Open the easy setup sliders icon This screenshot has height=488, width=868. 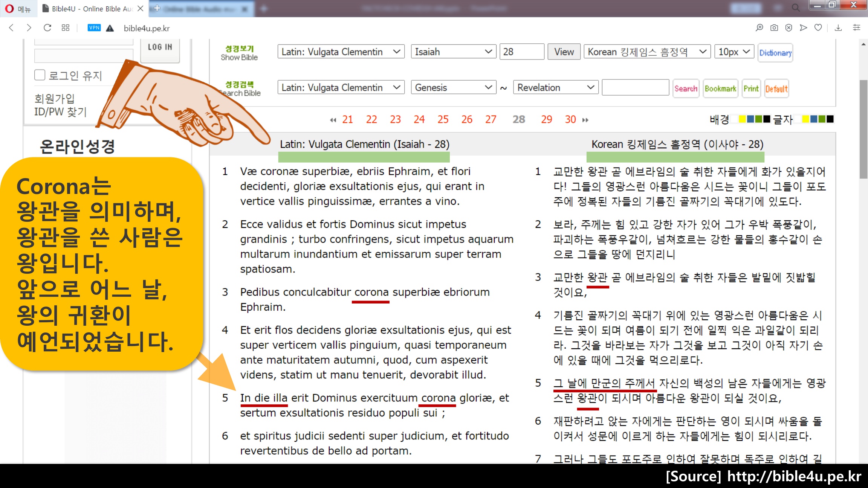[x=856, y=28]
